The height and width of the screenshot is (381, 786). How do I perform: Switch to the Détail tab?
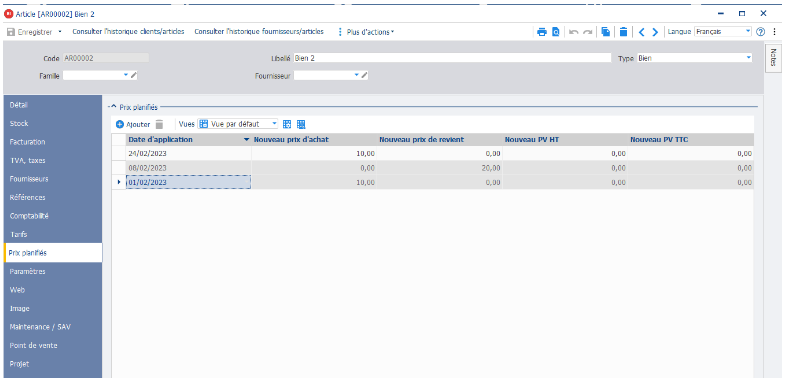coord(52,105)
